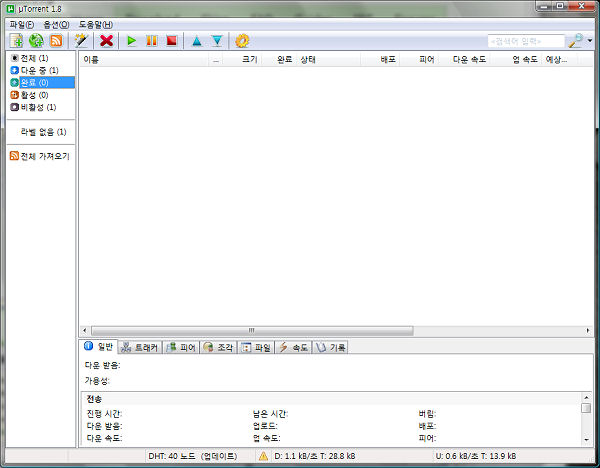Image resolution: width=600 pixels, height=468 pixels.
Task: Open the 도움말(H) menu
Action: 96,24
